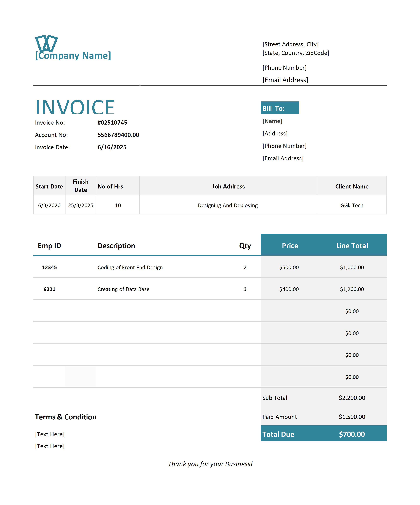Click the Qty column header

[x=245, y=246]
